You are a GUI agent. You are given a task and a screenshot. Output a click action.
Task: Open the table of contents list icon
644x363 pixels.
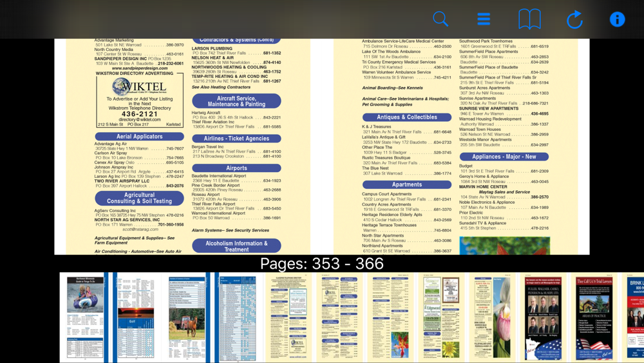pos(484,19)
